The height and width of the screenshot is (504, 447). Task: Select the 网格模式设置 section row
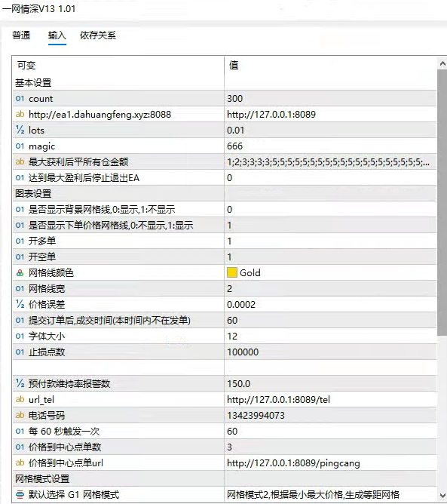tap(225, 478)
